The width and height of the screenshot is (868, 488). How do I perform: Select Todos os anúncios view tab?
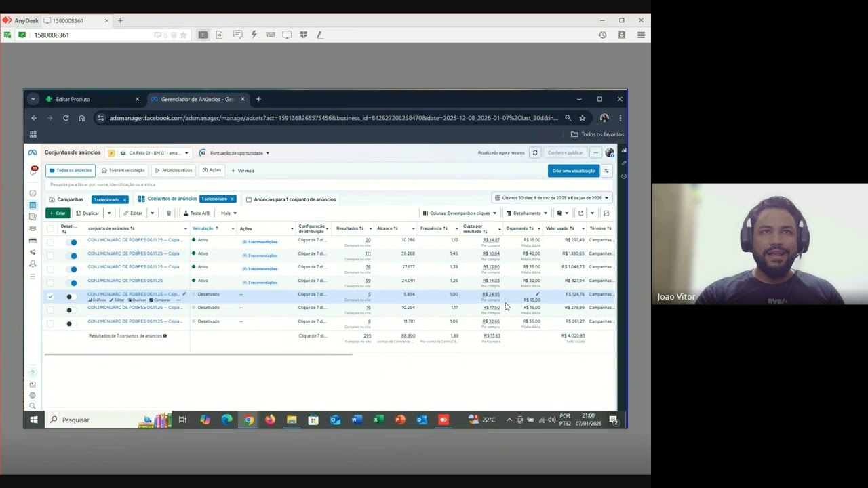pos(70,171)
